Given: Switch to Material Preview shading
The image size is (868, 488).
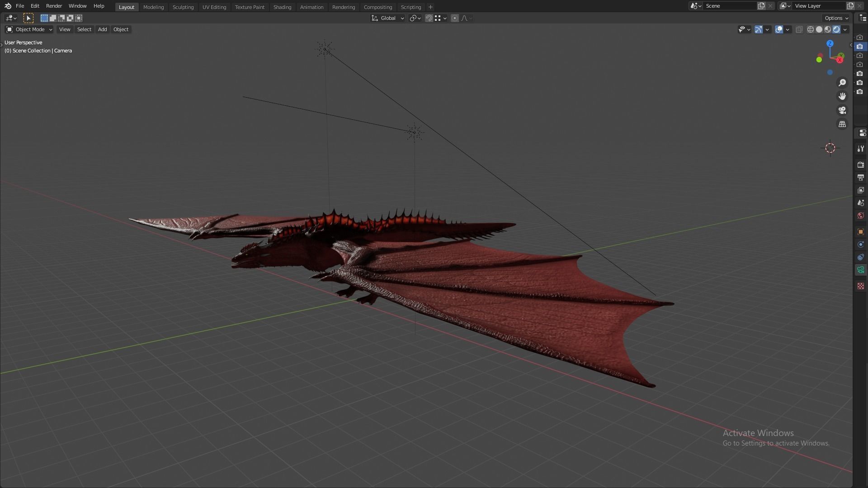Looking at the screenshot, I should (828, 29).
